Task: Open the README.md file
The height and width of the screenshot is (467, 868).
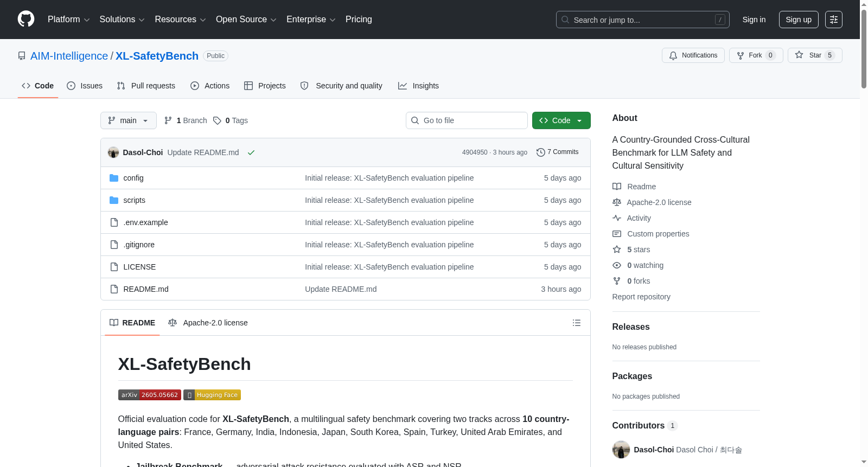Action: (x=146, y=289)
